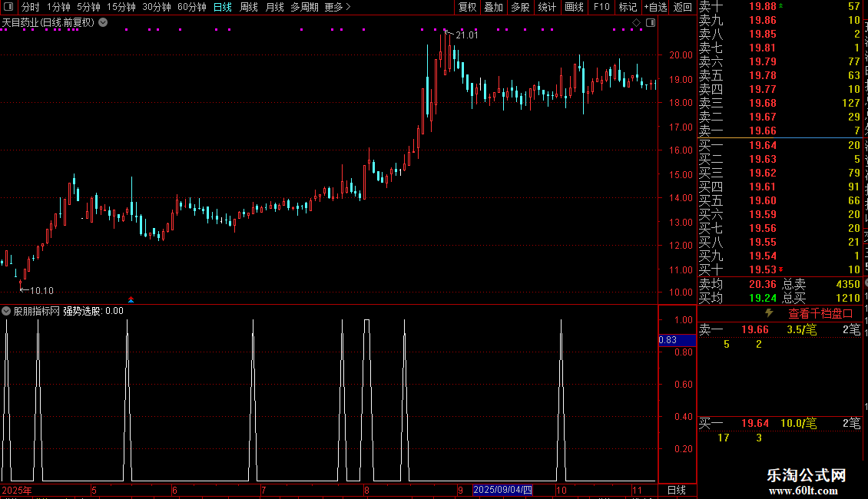Click the diamond marker icon above chart
The width and height of the screenshot is (868, 499).
(636, 23)
